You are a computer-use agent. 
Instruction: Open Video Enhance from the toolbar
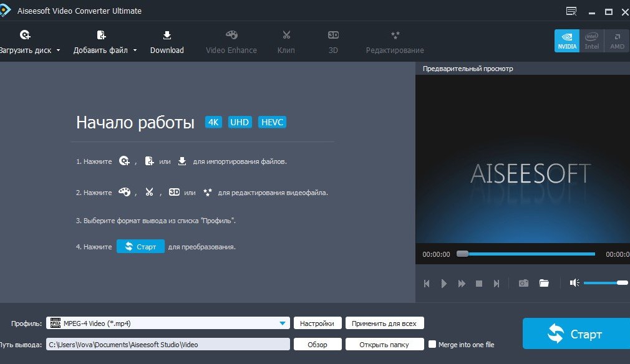pos(231,42)
